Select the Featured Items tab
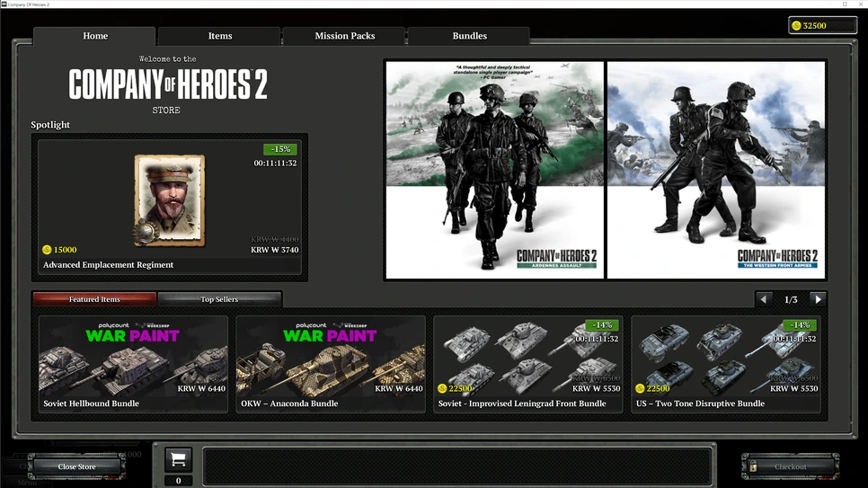The height and width of the screenshot is (488, 868). pyautogui.click(x=94, y=299)
